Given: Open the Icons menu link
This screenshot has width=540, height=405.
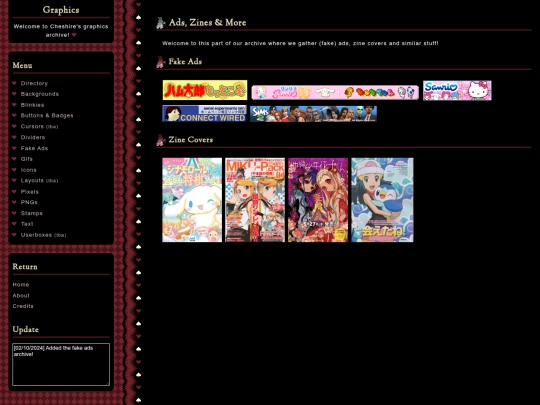Looking at the screenshot, I should (x=29, y=170).
